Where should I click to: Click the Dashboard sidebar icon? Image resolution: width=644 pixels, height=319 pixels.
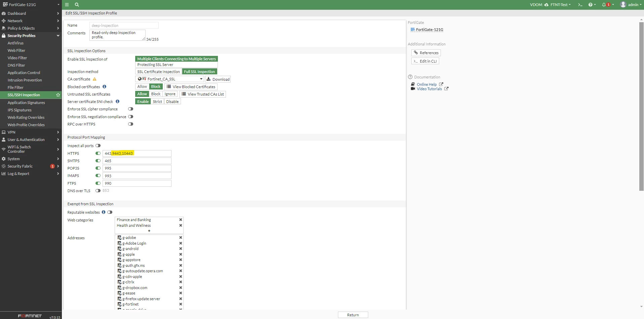[4, 13]
